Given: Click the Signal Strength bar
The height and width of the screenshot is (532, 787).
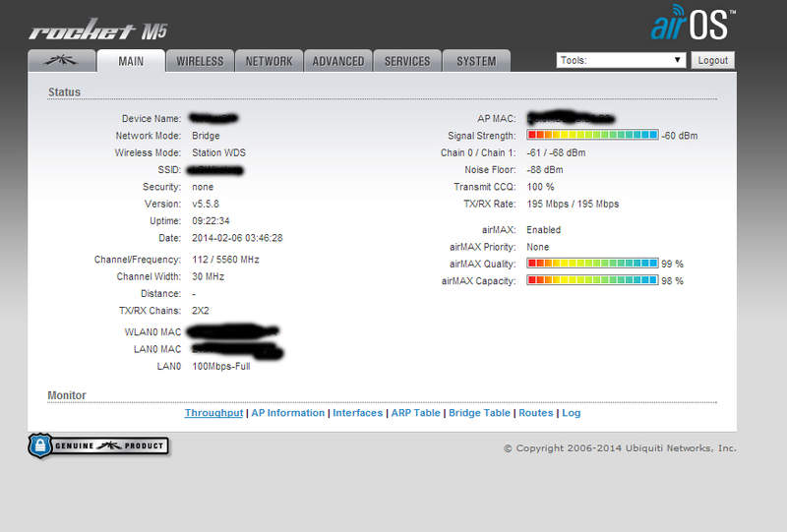Looking at the screenshot, I should [x=592, y=135].
